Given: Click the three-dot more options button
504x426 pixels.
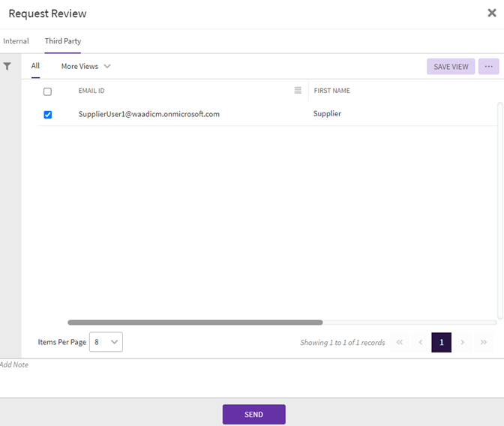Looking at the screenshot, I should point(488,67).
